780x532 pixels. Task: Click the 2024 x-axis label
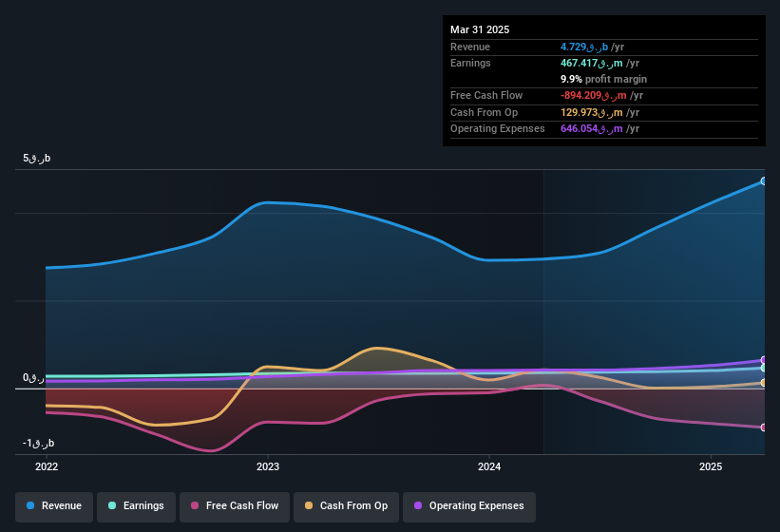(x=489, y=466)
